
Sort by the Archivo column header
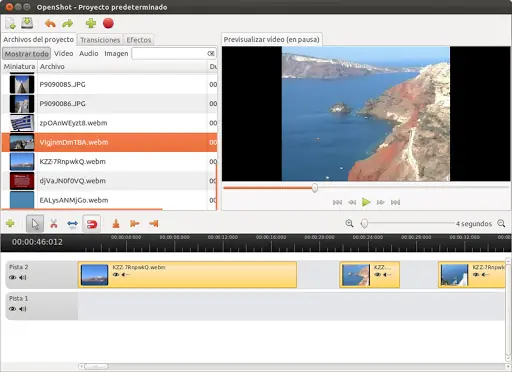point(122,67)
